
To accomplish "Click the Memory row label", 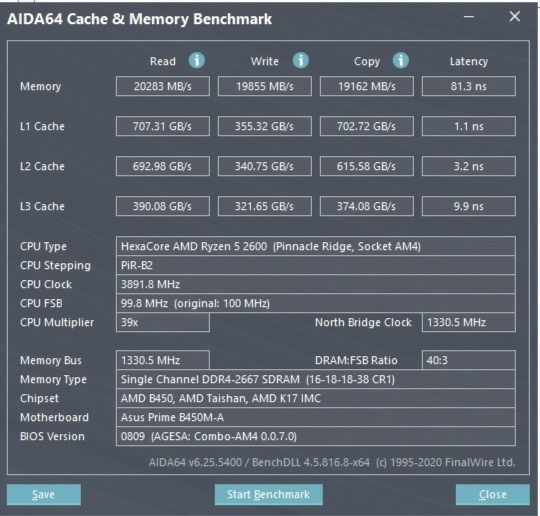I will coord(41,86).
